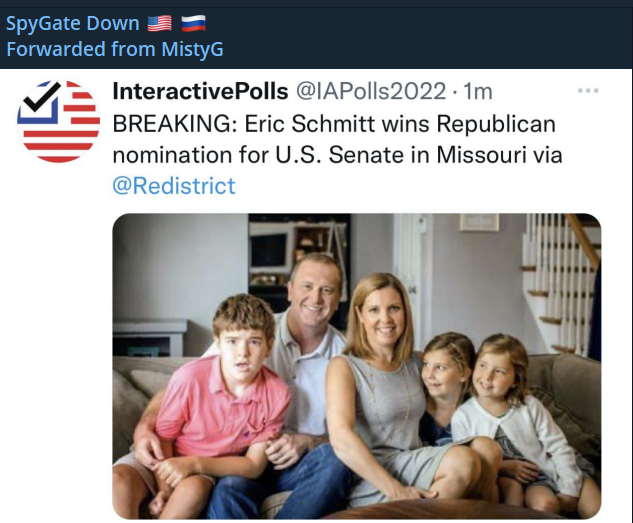This screenshot has width=633, height=523.
Task: Click the InteractivePolls flag avatar
Action: point(59,121)
